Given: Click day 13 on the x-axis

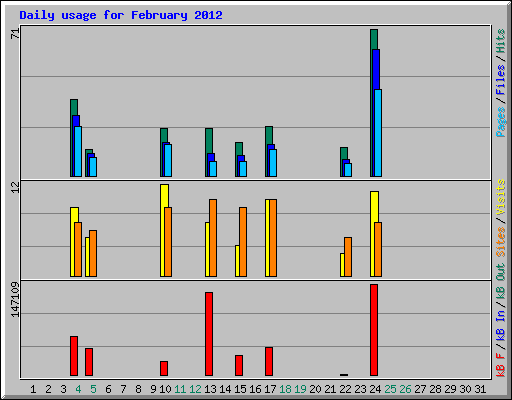Looking at the screenshot, I should 210,389.
